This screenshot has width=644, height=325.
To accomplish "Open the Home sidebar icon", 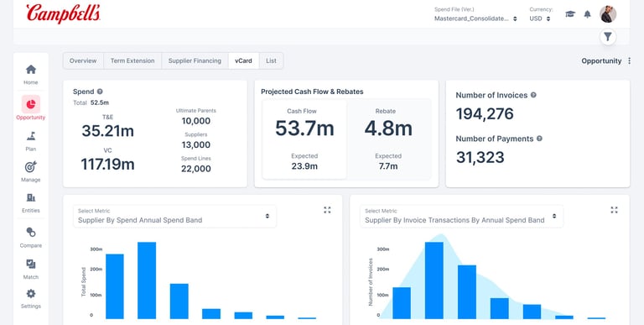I will click(31, 70).
